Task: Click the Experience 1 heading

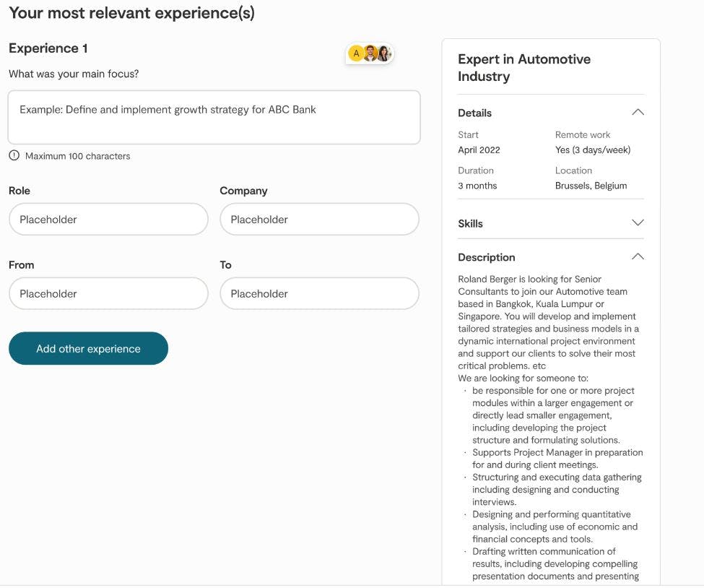Action: point(48,48)
